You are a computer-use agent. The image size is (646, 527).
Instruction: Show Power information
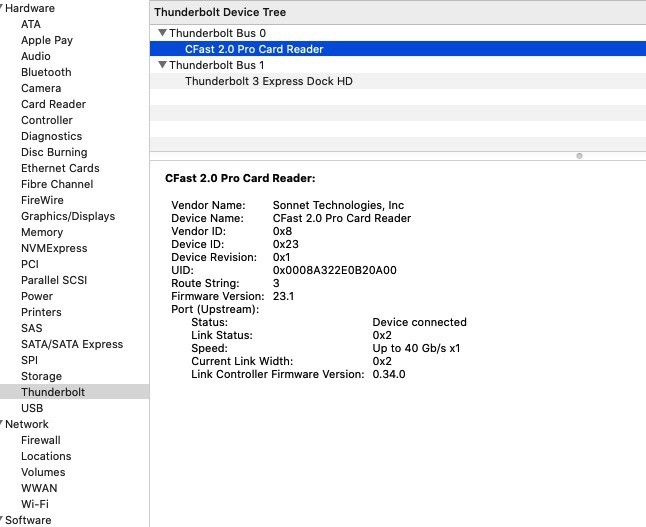[x=37, y=296]
